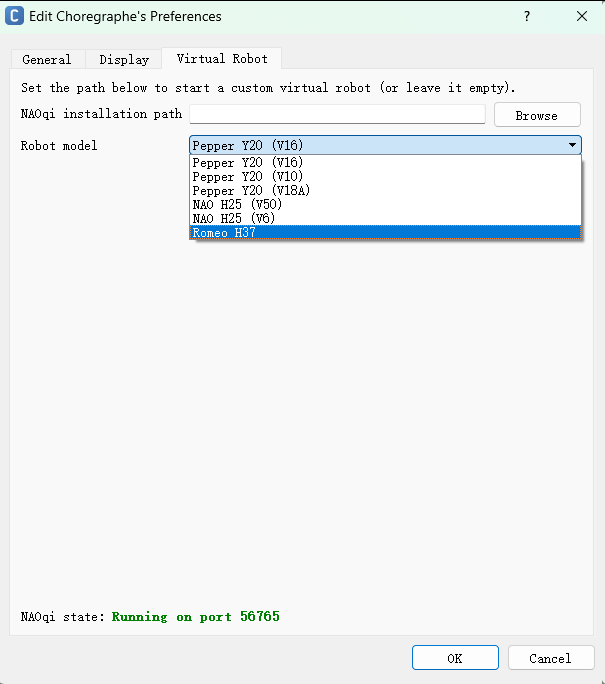Click the custom virtual robot instruction text
The image size is (605, 684).
click(x=268, y=88)
